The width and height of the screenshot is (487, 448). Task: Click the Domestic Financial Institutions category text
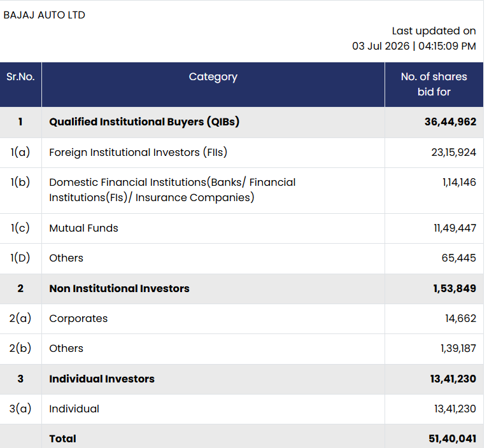pos(173,190)
